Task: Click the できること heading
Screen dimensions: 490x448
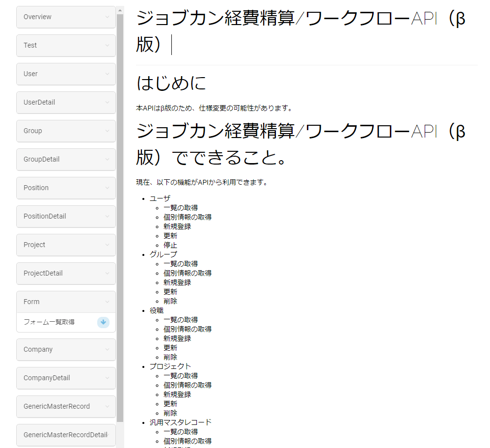Action: coord(301,144)
